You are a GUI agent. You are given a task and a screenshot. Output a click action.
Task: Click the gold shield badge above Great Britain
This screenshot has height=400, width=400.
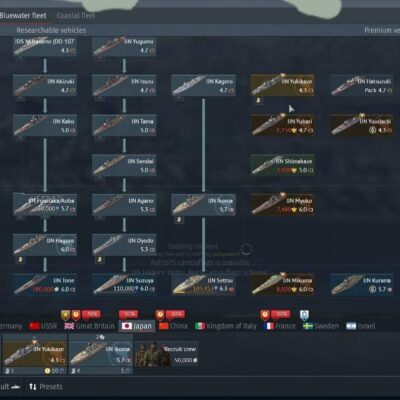(x=65, y=315)
